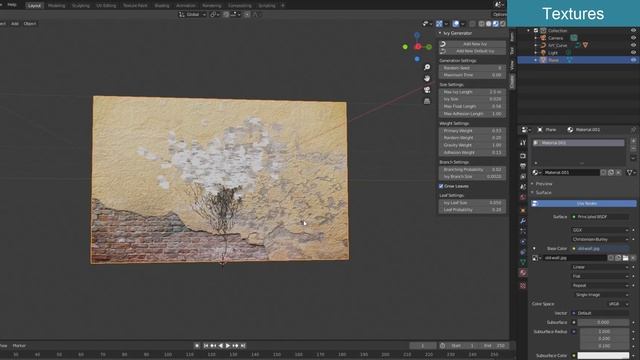Viewport: 640px width, 360px height.
Task: Open the Modifier wrench properties tab
Action: 523,221
